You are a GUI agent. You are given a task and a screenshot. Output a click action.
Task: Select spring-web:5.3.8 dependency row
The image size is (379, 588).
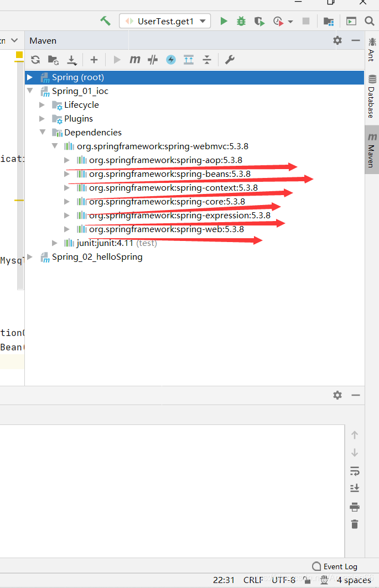coord(167,229)
